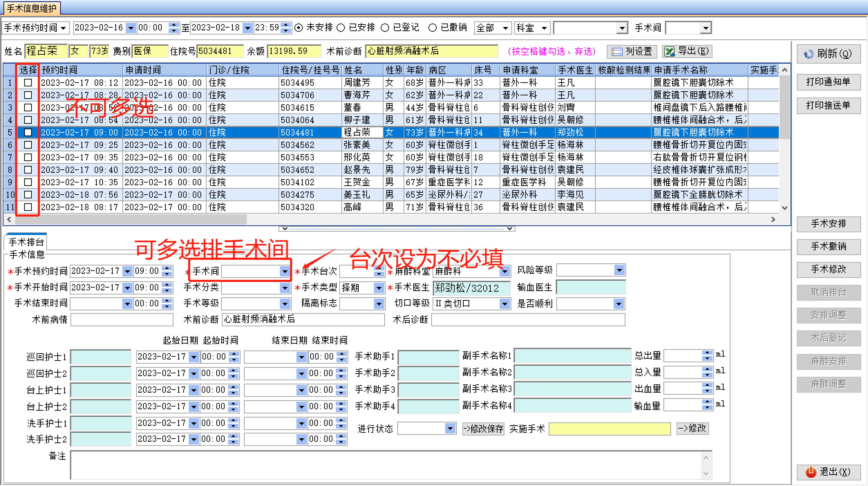Image resolution: width=868 pixels, height=486 pixels.
Task: Open the 手术间 dropdown in 手术信息
Action: 285,271
